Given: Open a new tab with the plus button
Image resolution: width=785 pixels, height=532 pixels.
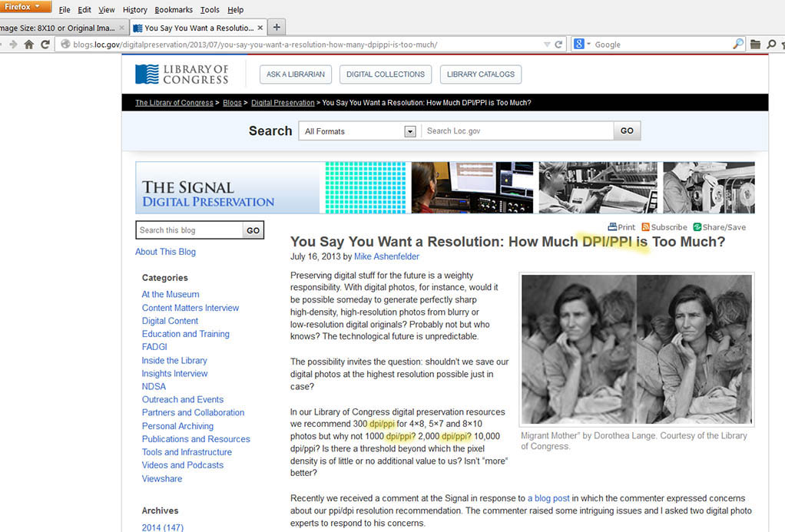Looking at the screenshot, I should click(277, 27).
